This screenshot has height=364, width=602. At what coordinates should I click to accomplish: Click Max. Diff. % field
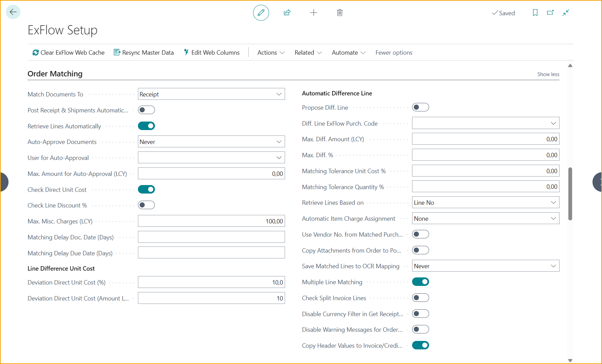click(x=485, y=155)
